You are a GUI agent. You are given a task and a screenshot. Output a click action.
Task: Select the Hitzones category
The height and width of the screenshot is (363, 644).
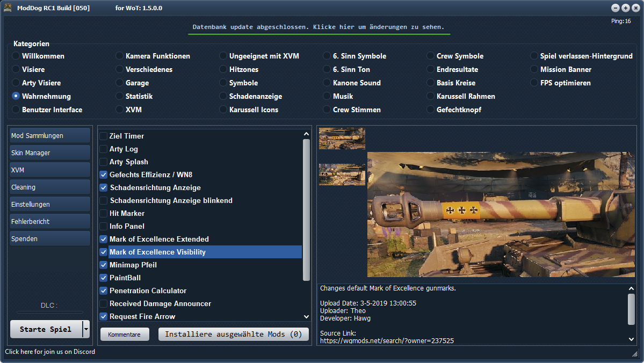(222, 69)
